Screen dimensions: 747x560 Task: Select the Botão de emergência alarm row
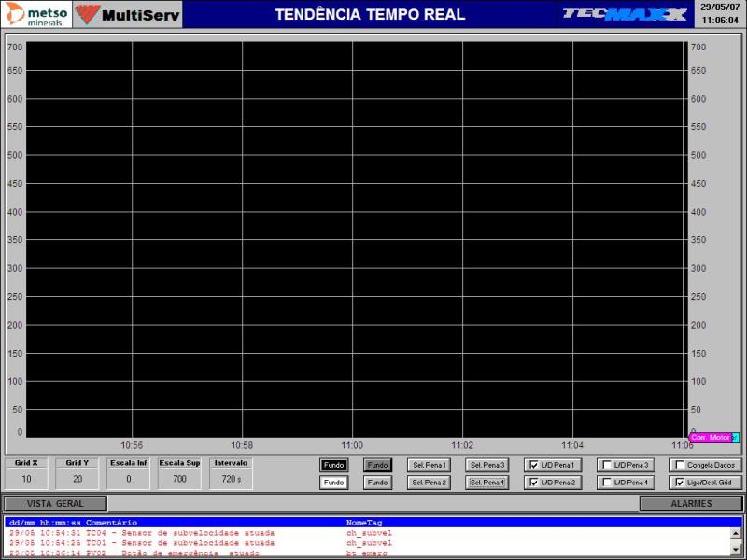point(367,553)
